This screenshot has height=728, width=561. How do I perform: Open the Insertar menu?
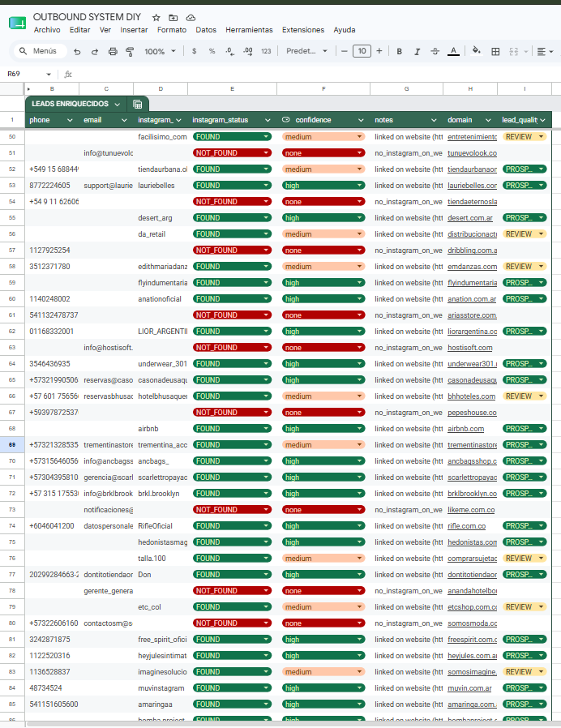coord(134,30)
